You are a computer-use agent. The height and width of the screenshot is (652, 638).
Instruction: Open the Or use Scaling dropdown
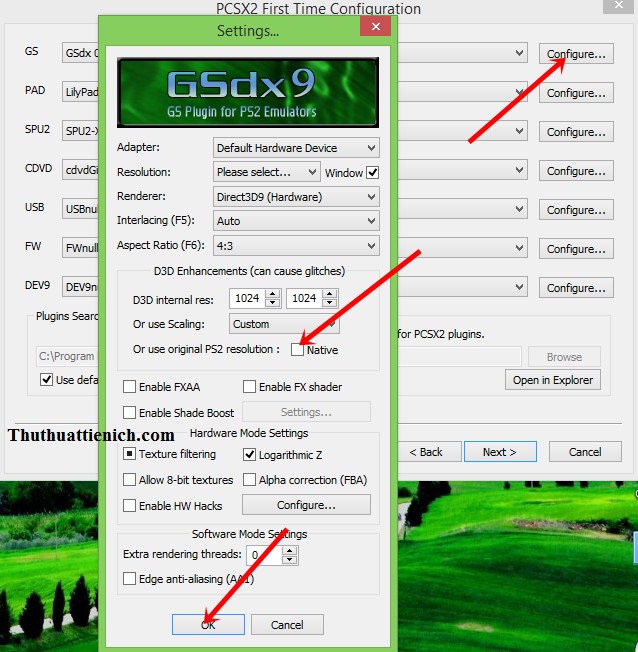click(284, 324)
